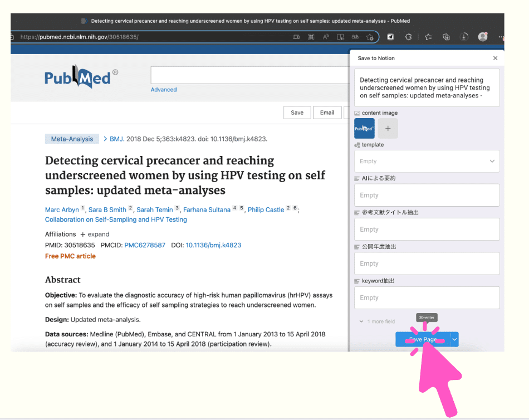Open the Immersive Reader icon
This screenshot has width=529, height=420.
340,37
